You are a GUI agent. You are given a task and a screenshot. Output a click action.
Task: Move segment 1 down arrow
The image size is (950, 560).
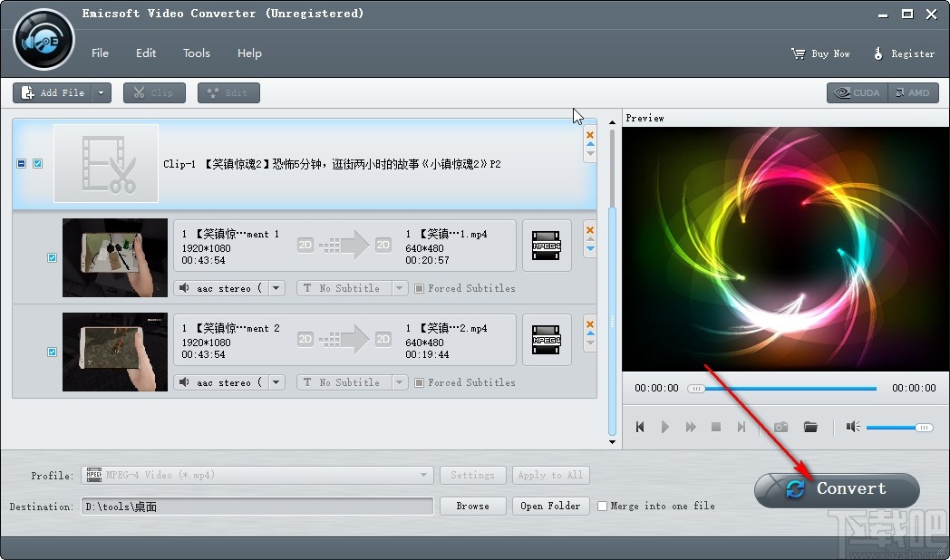click(590, 248)
